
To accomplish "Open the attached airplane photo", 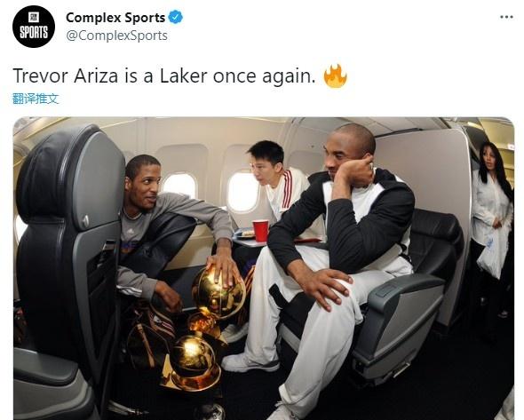I will [x=264, y=268].
